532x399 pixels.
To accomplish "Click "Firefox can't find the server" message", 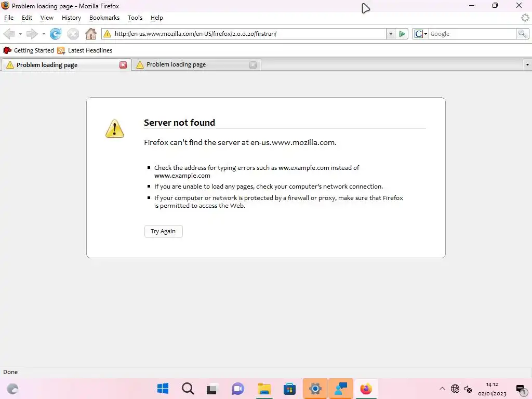I will click(240, 142).
